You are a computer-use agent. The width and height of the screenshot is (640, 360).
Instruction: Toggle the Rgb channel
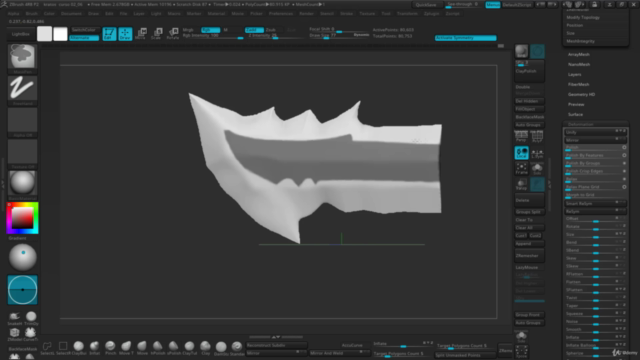[211, 30]
